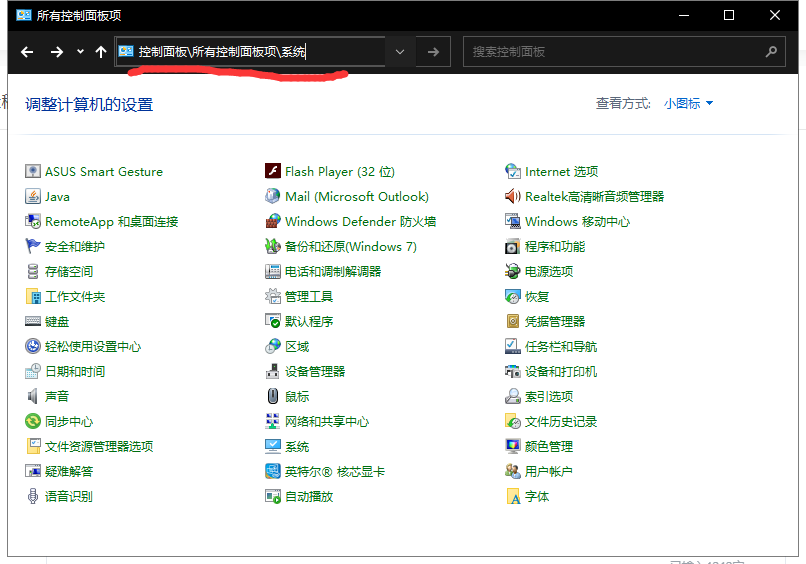Open the 索引选项 icon
Image resolution: width=806 pixels, height=564 pixels.
tap(513, 396)
